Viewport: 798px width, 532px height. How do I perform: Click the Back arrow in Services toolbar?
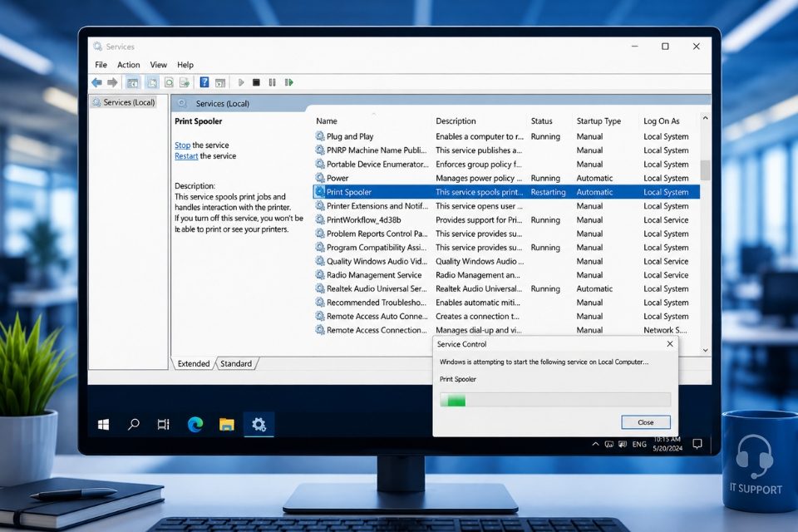(96, 82)
